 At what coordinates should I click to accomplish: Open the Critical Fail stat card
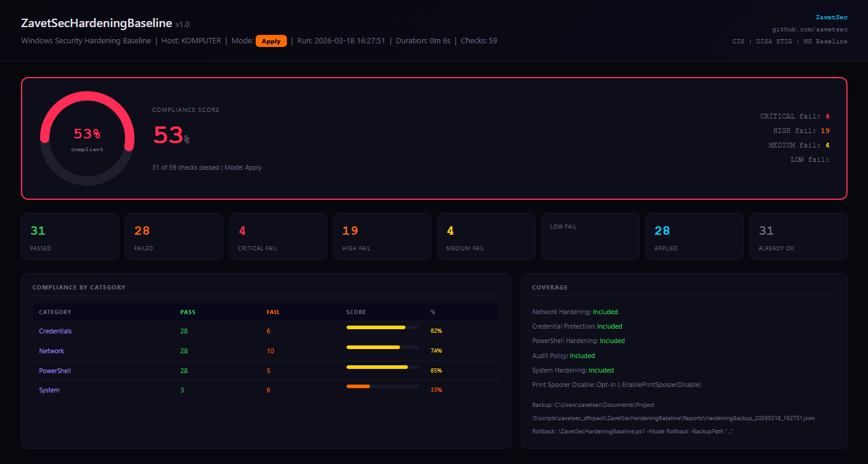[x=278, y=237]
